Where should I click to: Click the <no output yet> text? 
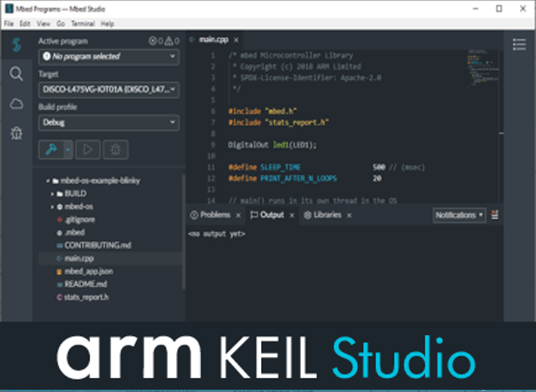(217, 234)
